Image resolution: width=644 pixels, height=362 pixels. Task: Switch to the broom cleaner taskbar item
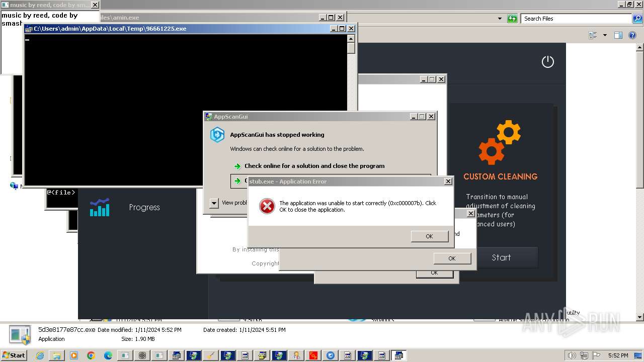pyautogui.click(x=211, y=355)
